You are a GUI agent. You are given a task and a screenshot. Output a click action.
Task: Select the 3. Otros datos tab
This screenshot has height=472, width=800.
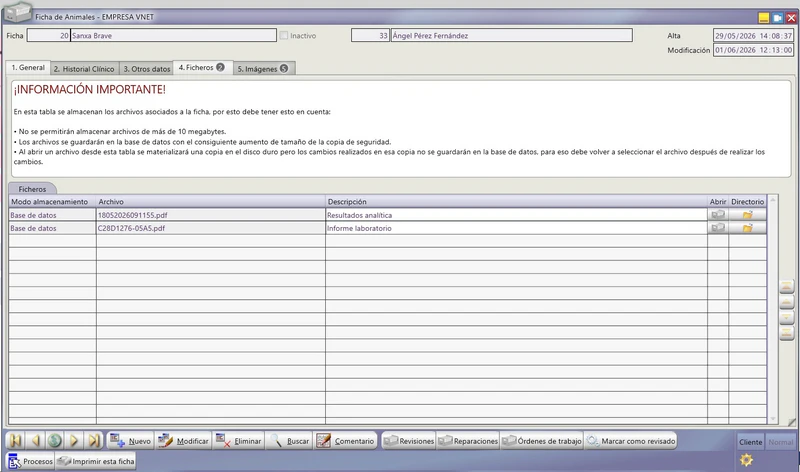146,68
